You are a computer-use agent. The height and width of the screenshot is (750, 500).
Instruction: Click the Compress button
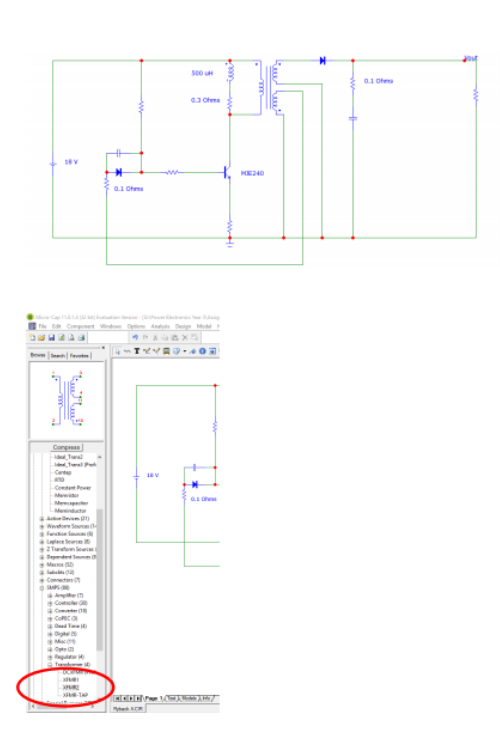click(67, 447)
